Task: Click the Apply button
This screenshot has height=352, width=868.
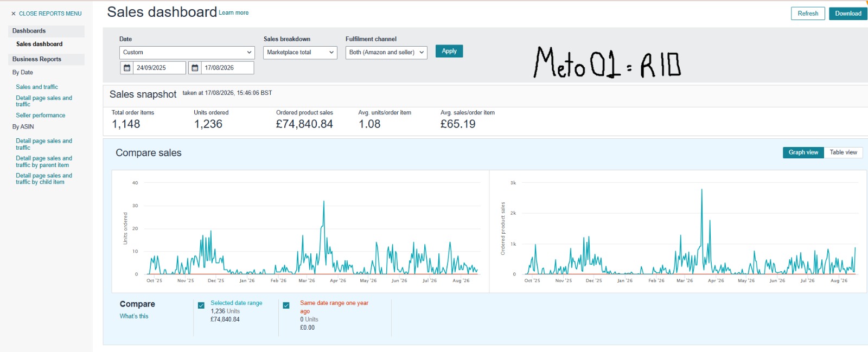Action: 449,51
